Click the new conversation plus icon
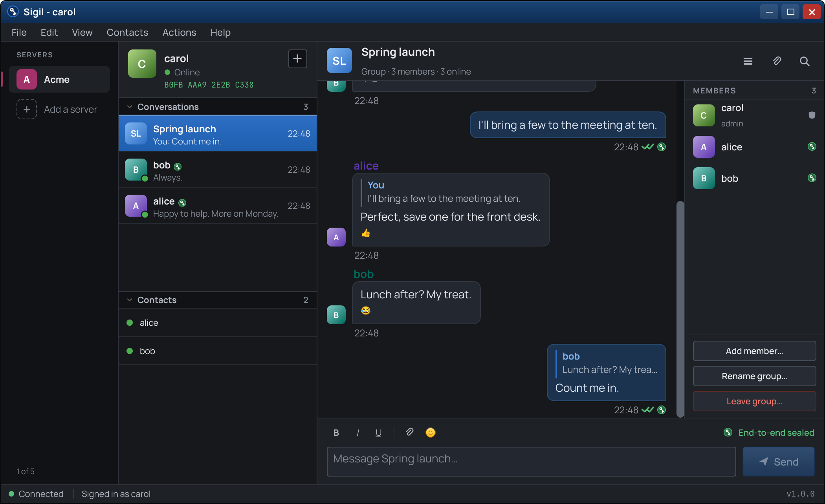 [297, 59]
